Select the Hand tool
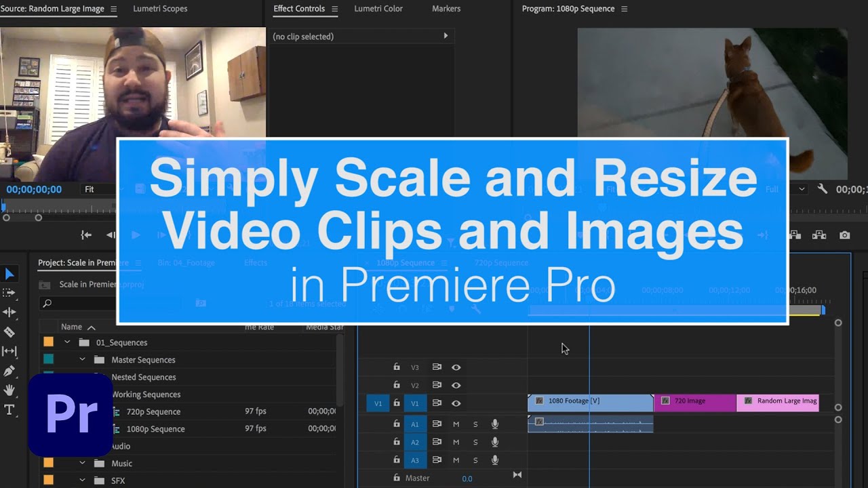Screen dimensions: 868x488 [x=9, y=390]
